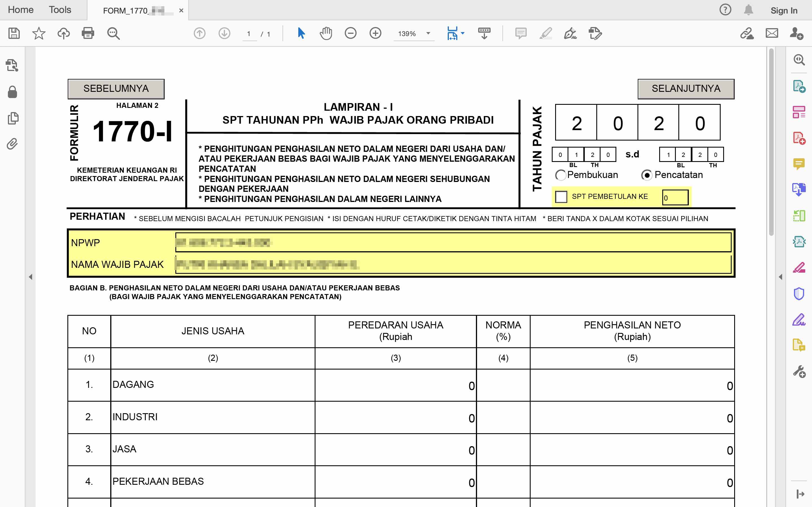812x507 pixels.
Task: Click the Print file icon
Action: 88,33
